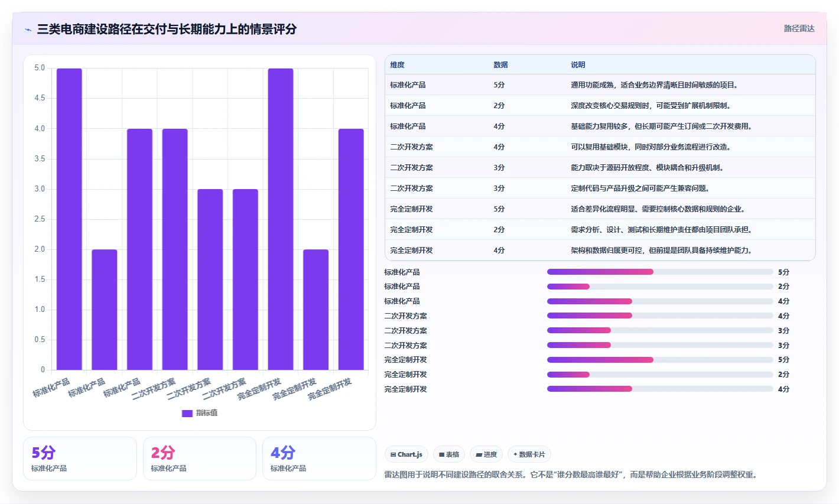This screenshot has height=504, width=839.
Task: Click the 2分 标准化产品 summary card
Action: point(200,459)
